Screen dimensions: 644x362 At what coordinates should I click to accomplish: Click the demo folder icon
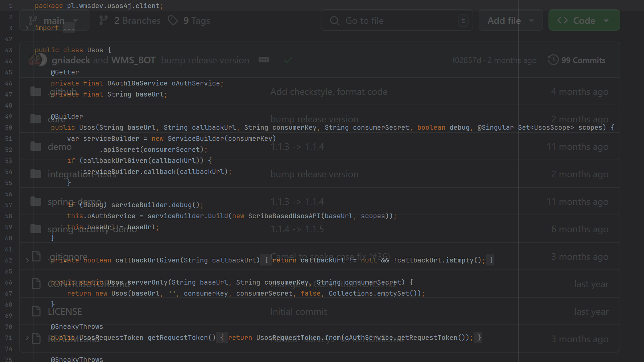(36, 146)
